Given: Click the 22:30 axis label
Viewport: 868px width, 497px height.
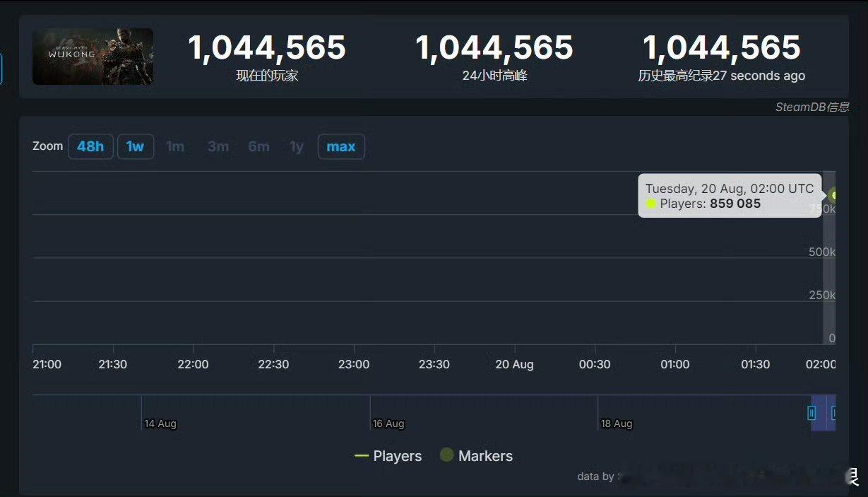Looking at the screenshot, I should (273, 364).
